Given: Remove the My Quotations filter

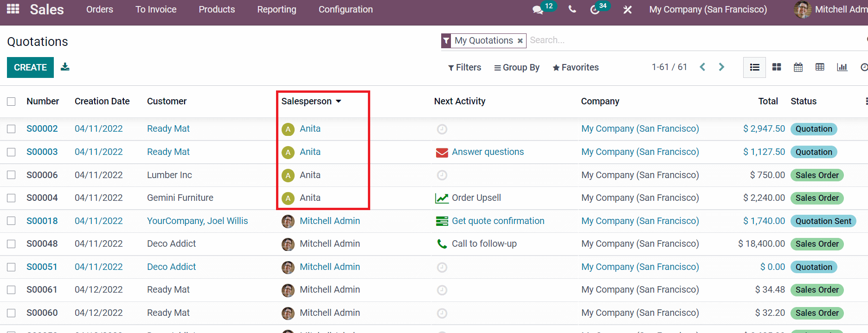Looking at the screenshot, I should [x=520, y=41].
